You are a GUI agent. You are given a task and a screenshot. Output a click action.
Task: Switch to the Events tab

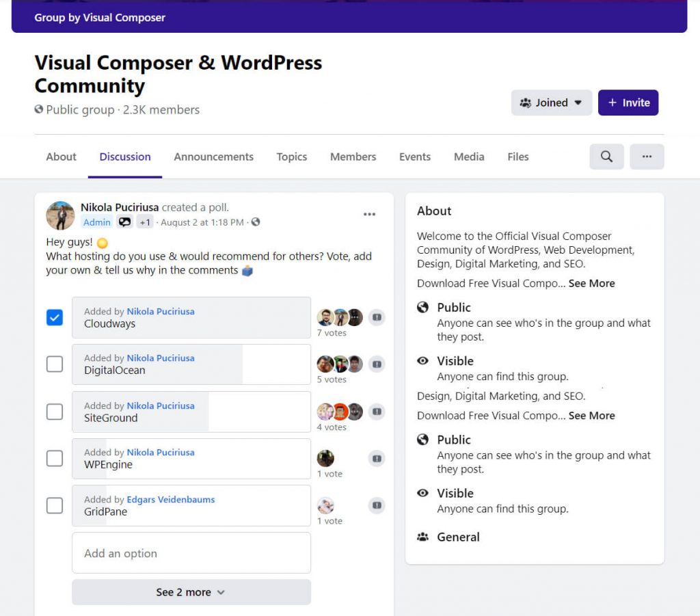(x=415, y=157)
